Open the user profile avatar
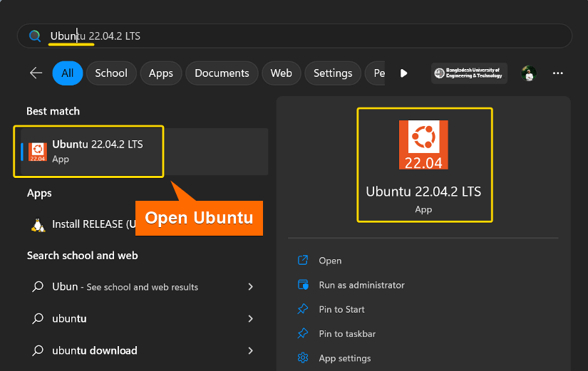 [529, 73]
